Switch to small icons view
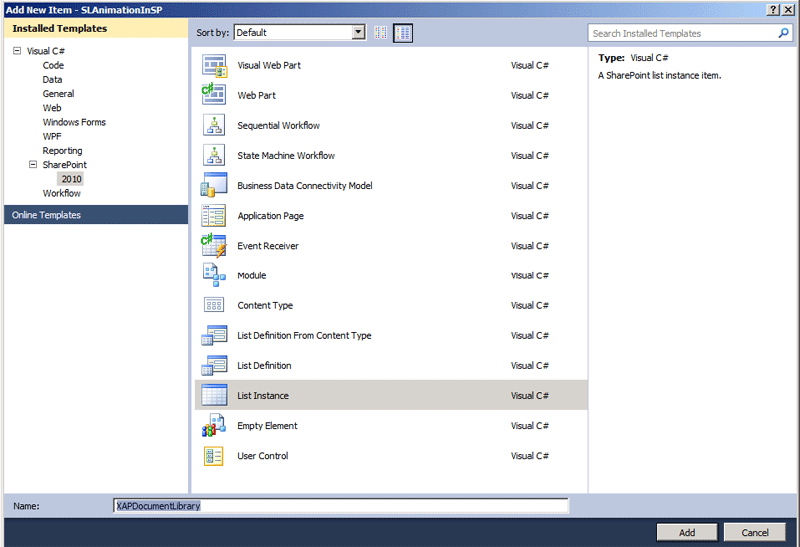This screenshot has width=800, height=547. [x=381, y=33]
